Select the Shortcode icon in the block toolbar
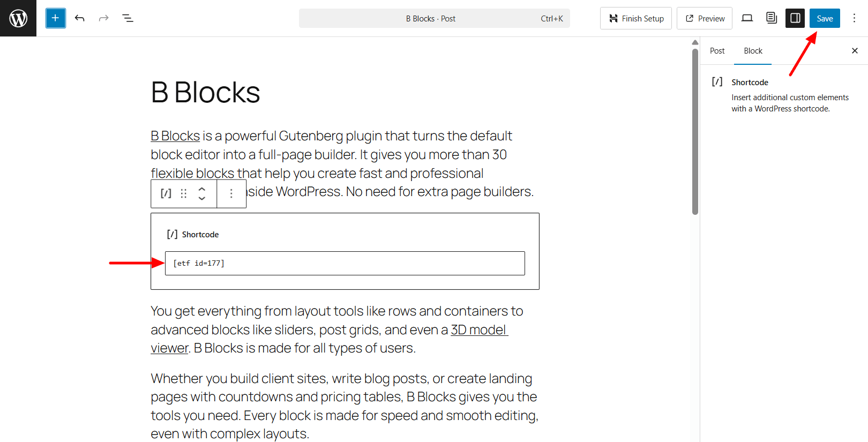This screenshot has height=442, width=868. point(165,193)
